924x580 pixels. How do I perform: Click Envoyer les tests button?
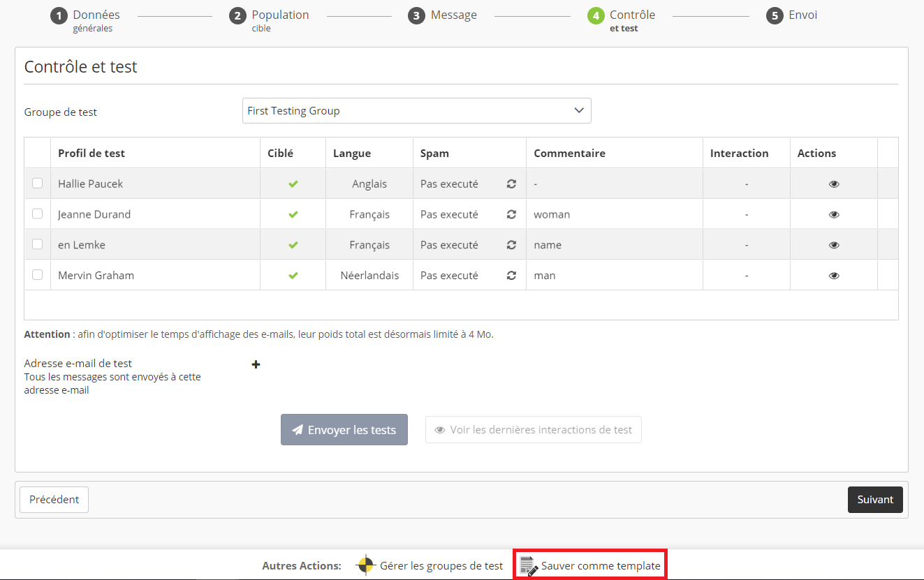pos(344,430)
